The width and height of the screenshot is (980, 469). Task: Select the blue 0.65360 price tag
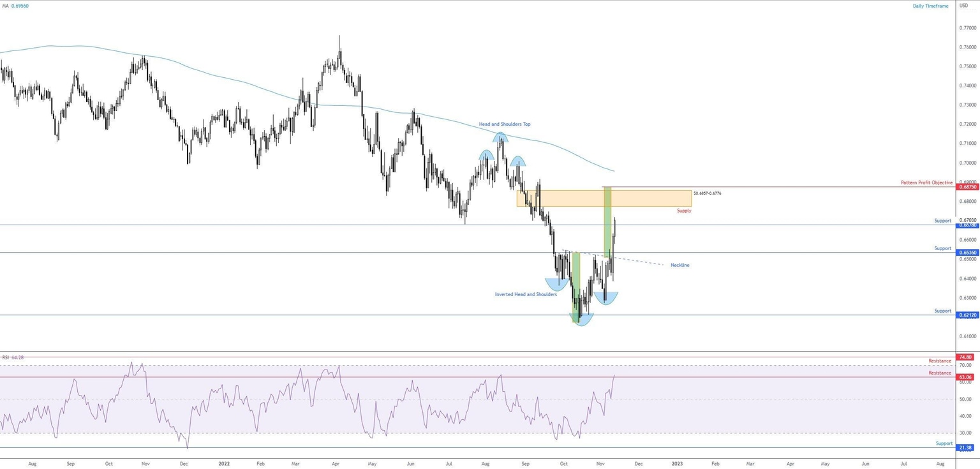click(x=967, y=253)
